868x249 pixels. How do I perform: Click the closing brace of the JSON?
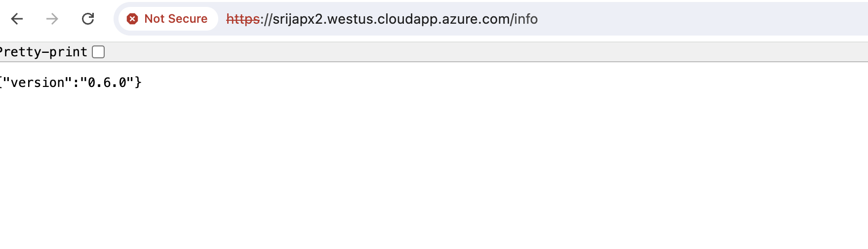pos(138,83)
